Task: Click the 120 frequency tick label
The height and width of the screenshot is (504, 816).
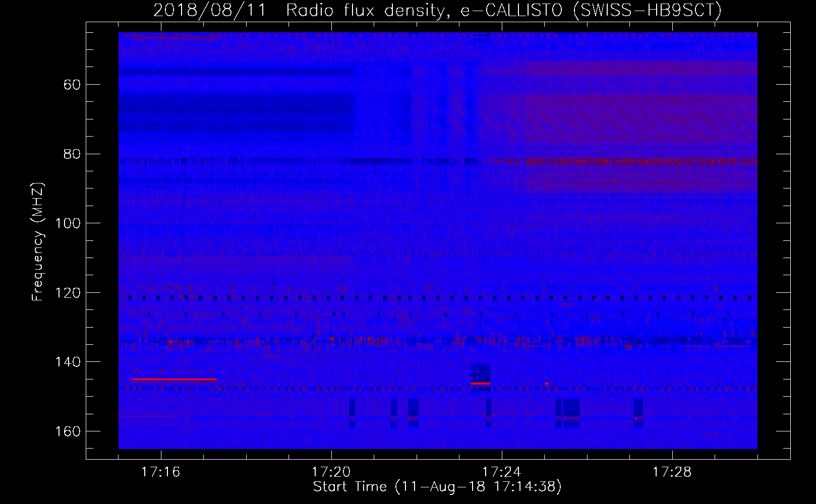Action: pyautogui.click(x=68, y=293)
